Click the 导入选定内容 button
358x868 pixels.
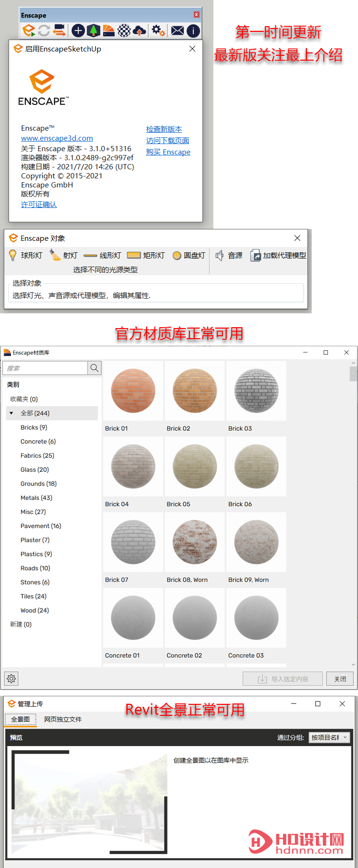[283, 679]
